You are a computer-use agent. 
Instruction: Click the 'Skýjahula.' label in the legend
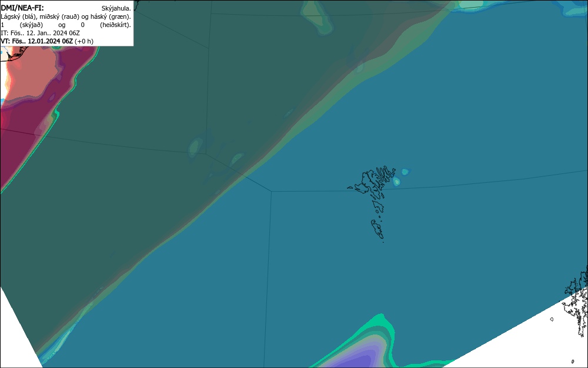[116, 8]
